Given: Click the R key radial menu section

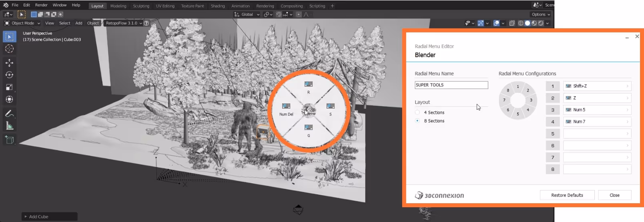Looking at the screenshot, I should tap(308, 87).
